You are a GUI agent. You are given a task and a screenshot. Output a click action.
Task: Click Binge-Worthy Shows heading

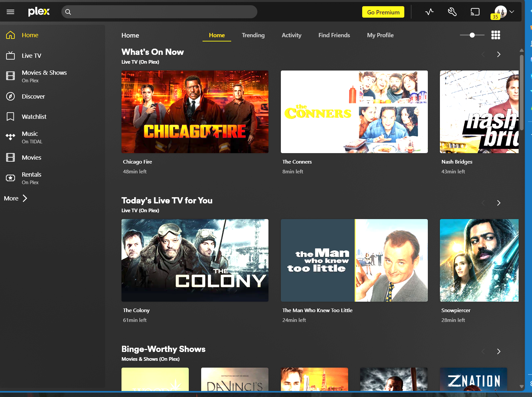coord(163,349)
